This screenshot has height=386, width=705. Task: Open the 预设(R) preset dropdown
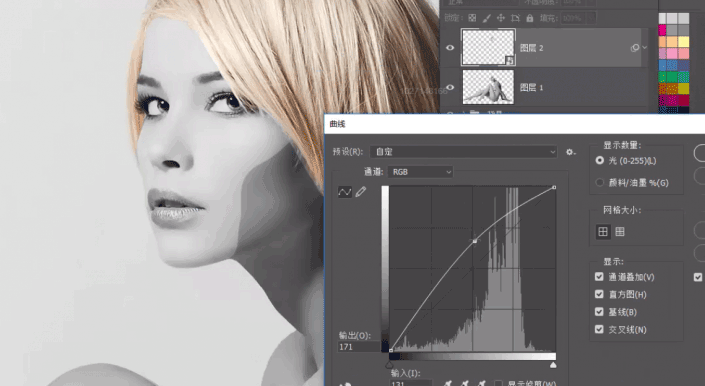464,152
